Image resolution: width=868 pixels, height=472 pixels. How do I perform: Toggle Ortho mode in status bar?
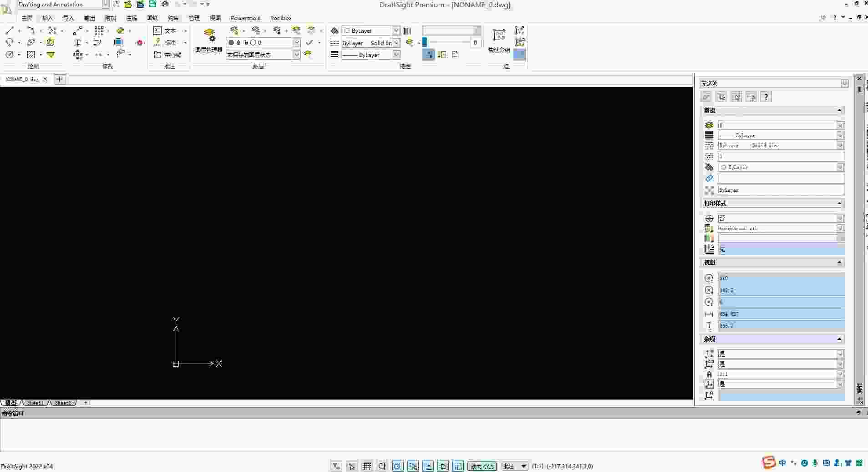[382, 466]
